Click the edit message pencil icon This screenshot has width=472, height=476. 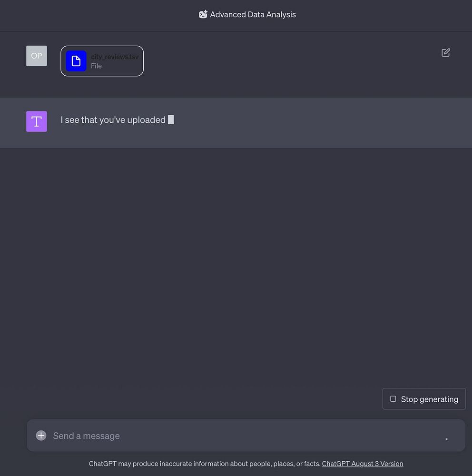445,53
